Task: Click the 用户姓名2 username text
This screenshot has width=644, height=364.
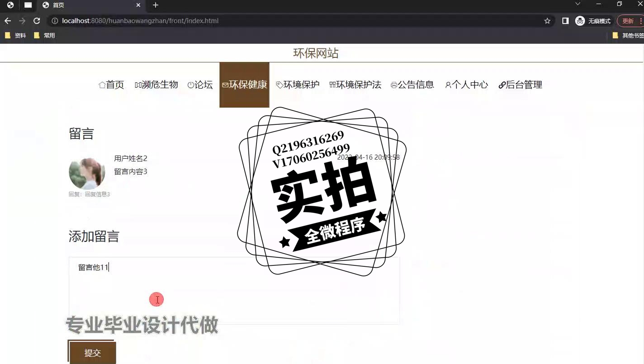Action: pyautogui.click(x=131, y=158)
